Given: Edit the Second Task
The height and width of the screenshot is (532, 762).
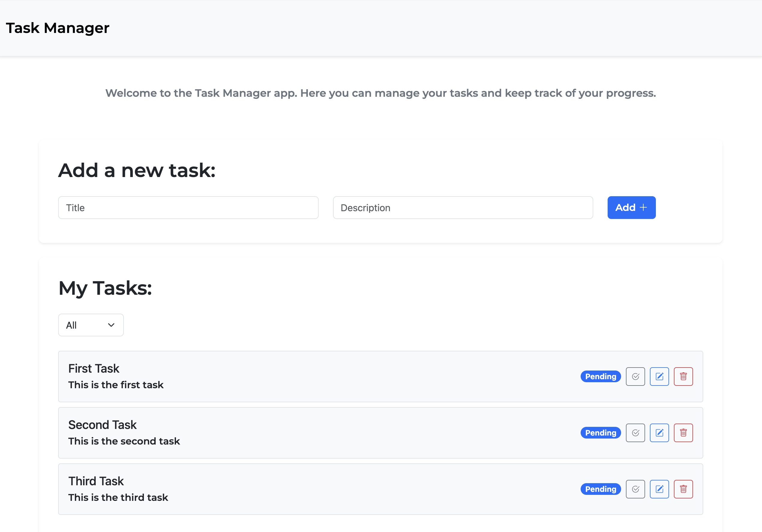Looking at the screenshot, I should 659,433.
